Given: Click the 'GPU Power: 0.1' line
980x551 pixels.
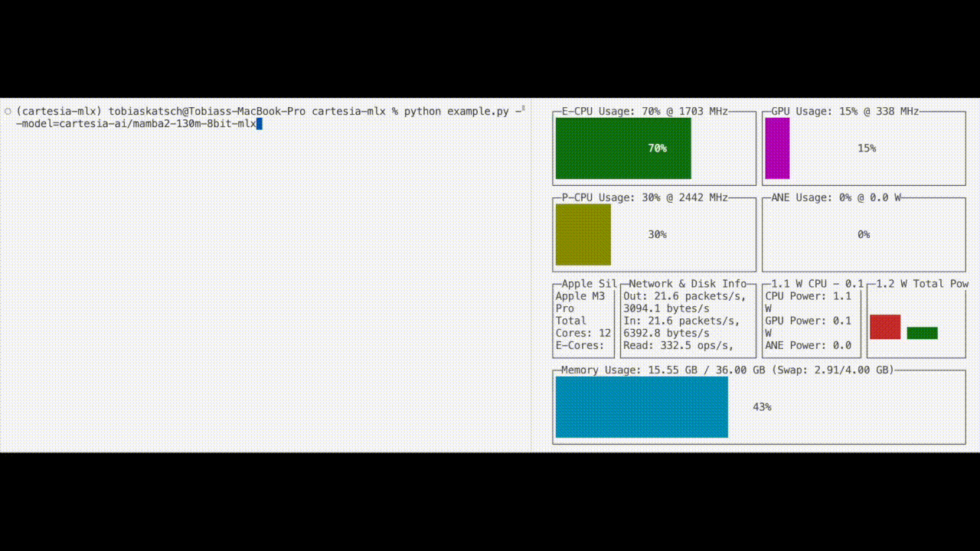Looking at the screenshot, I should click(x=808, y=321).
